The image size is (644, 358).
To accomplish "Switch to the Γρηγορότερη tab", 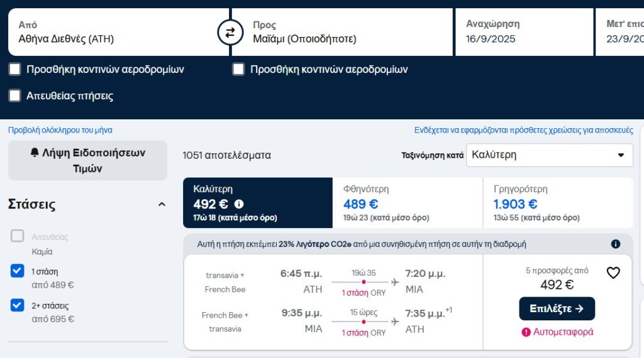I will (x=558, y=203).
